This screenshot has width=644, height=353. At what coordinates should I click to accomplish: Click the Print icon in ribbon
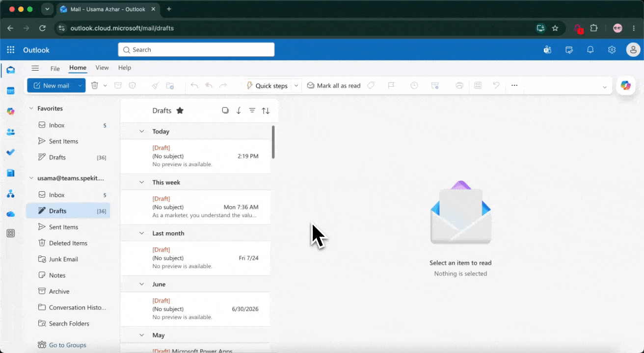point(459,85)
